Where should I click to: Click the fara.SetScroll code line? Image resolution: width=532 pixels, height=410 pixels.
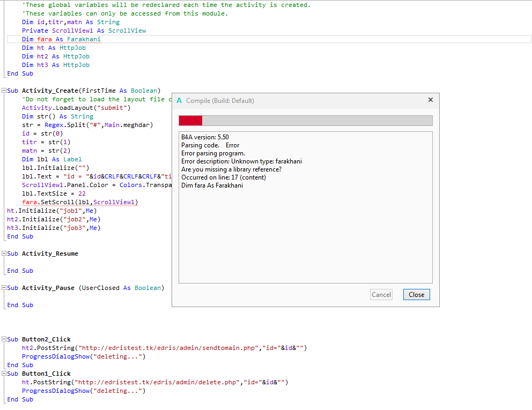point(80,202)
